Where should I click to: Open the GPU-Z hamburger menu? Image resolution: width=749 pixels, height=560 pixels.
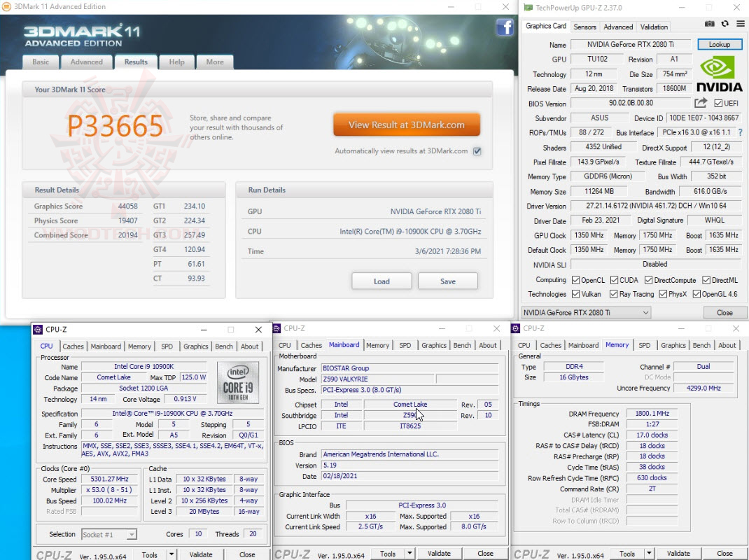tap(741, 24)
